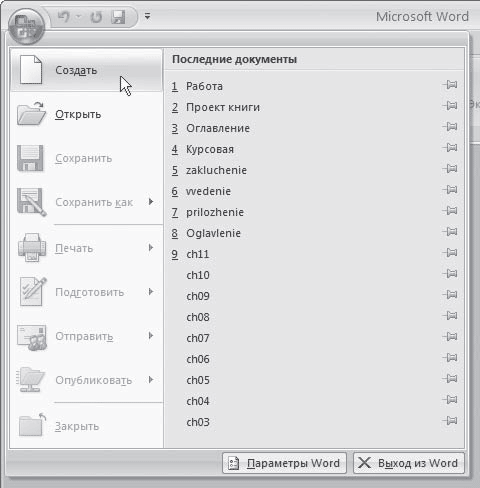Click the floppy disk Save icon in toolbar
480x488 pixels.
pos(118,17)
